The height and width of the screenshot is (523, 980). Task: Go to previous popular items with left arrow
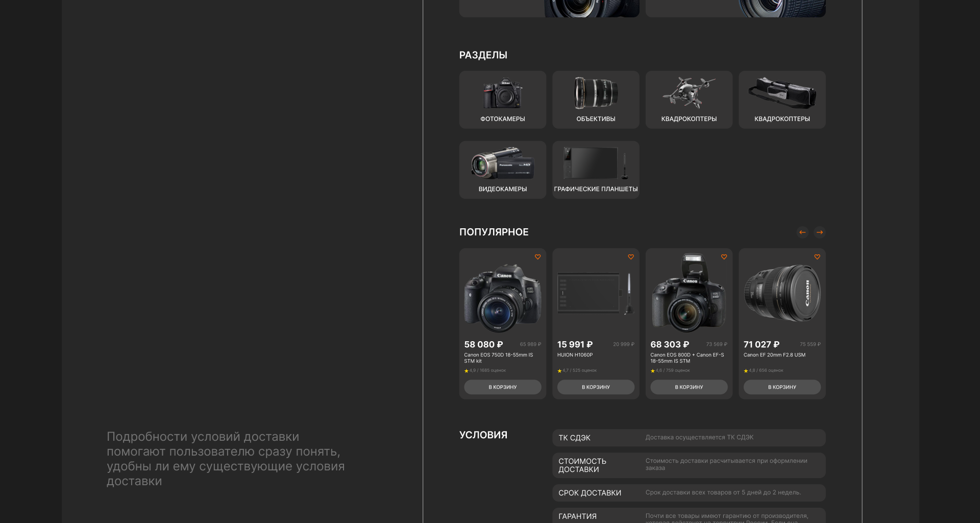point(802,232)
